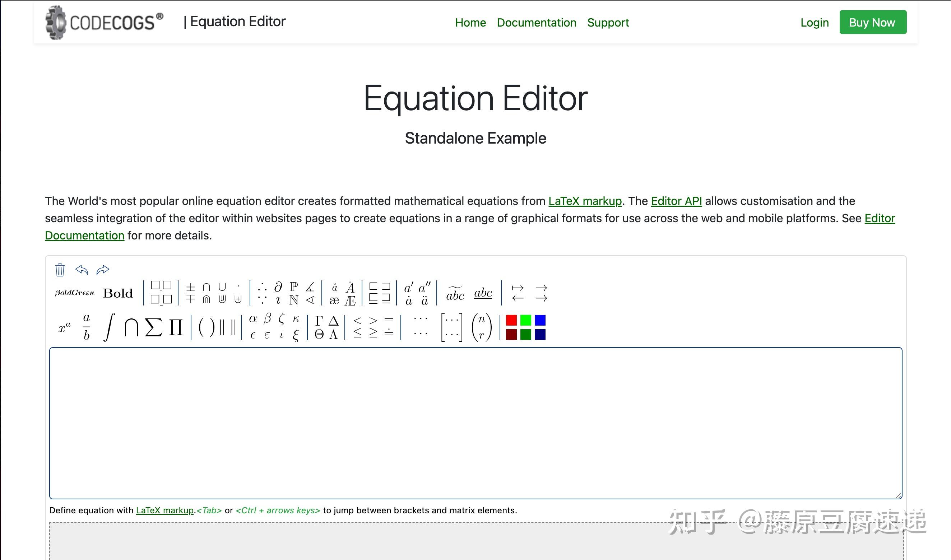Viewport: 951px width, 560px height.
Task: Select the dark green color swatch
Action: (x=525, y=334)
